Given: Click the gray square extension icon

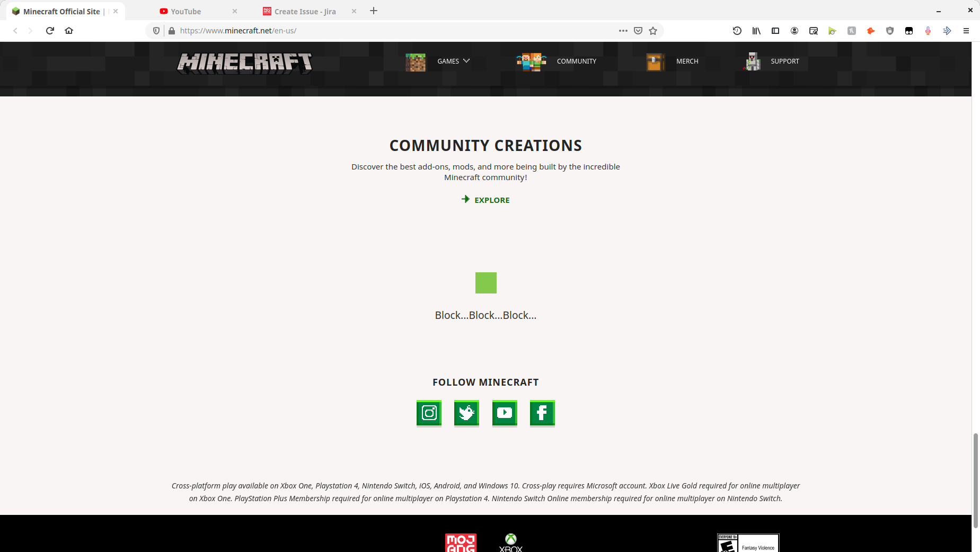Looking at the screenshot, I should click(852, 31).
